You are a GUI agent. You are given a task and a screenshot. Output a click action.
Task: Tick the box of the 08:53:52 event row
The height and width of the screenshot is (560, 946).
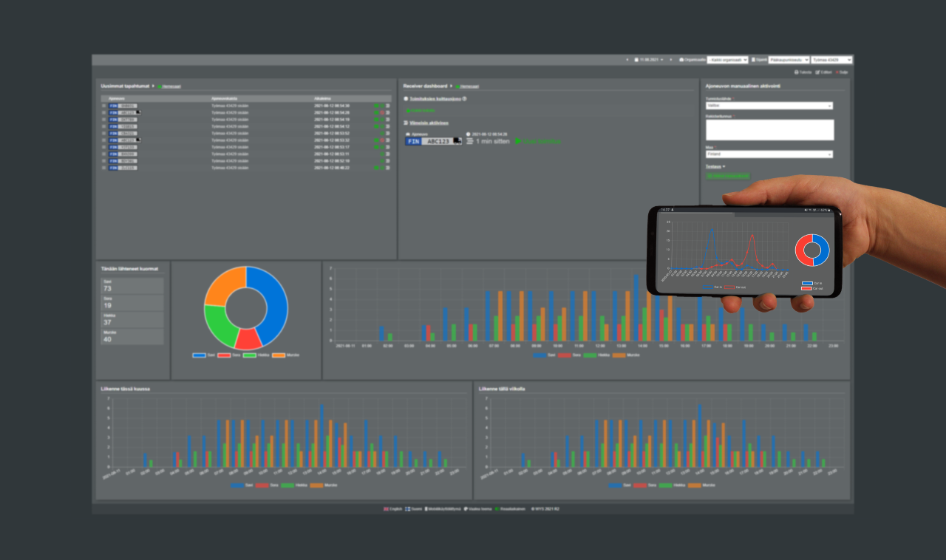(104, 133)
